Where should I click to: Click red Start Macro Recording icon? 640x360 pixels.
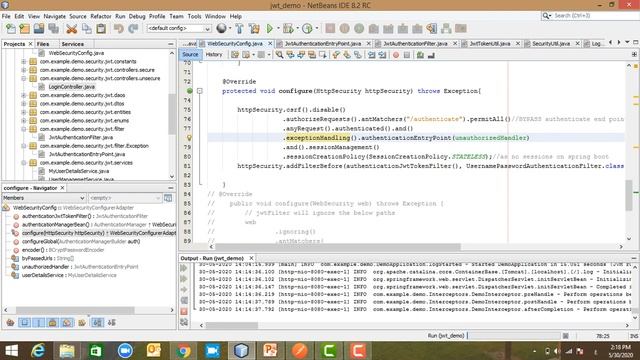396,55
